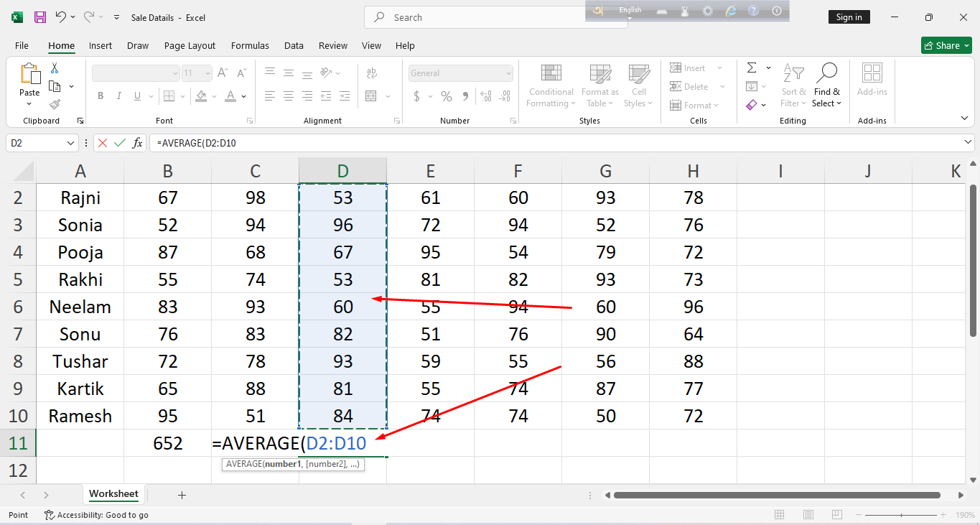Select the Format Painter brush icon

coord(55,105)
